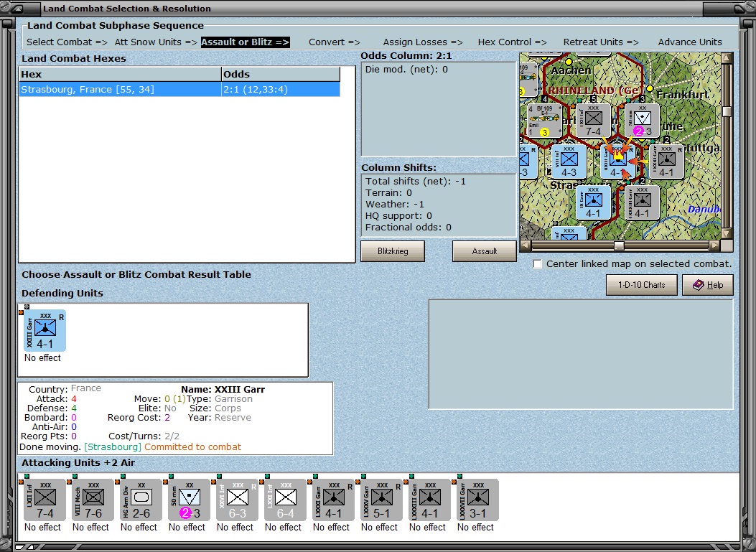Click the map scroll up arrow
The height and width of the screenshot is (552, 756).
[727, 58]
